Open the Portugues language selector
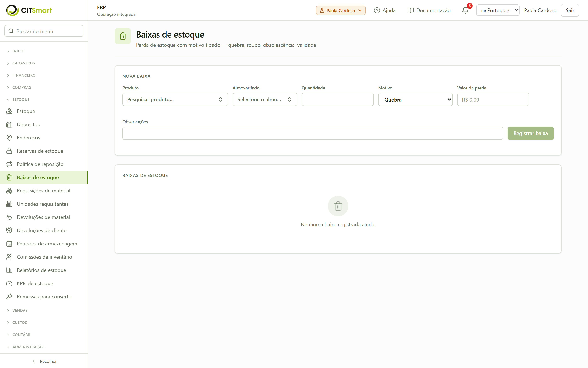Screen dimensions: 588x368 [498, 10]
